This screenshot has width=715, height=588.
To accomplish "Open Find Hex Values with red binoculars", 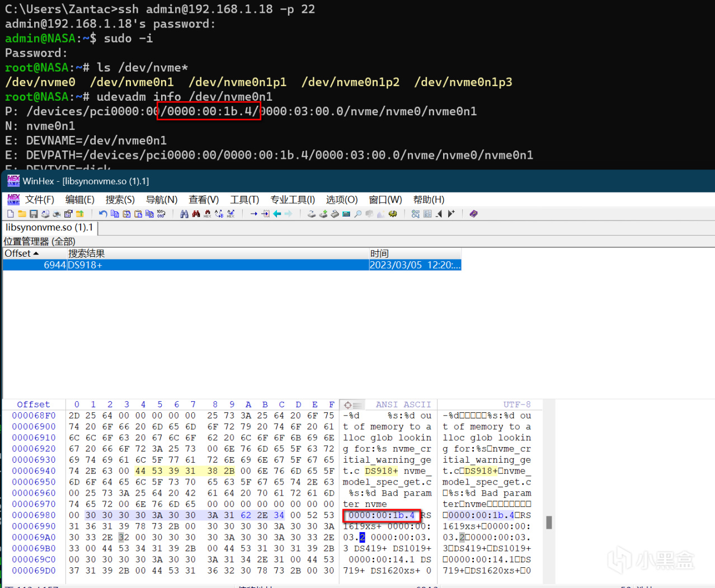I will (196, 214).
